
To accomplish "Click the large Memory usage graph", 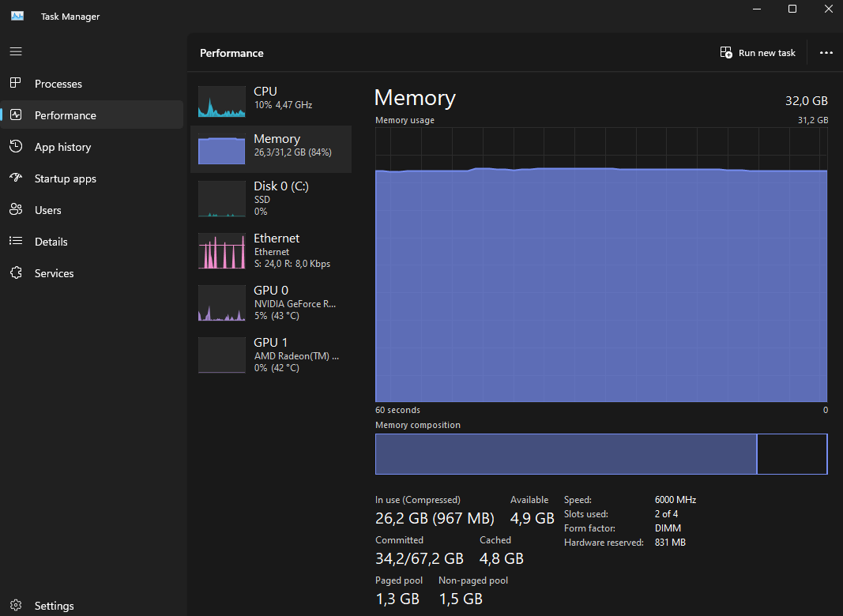I will pos(601,265).
